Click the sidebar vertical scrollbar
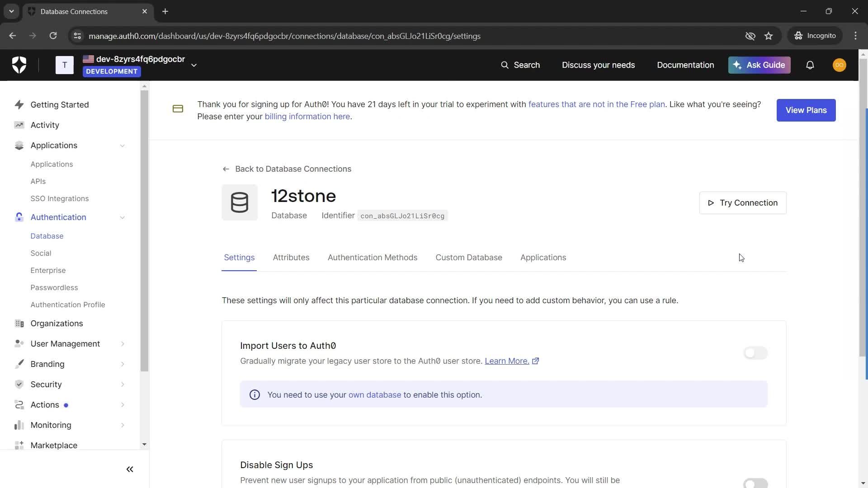 click(144, 230)
